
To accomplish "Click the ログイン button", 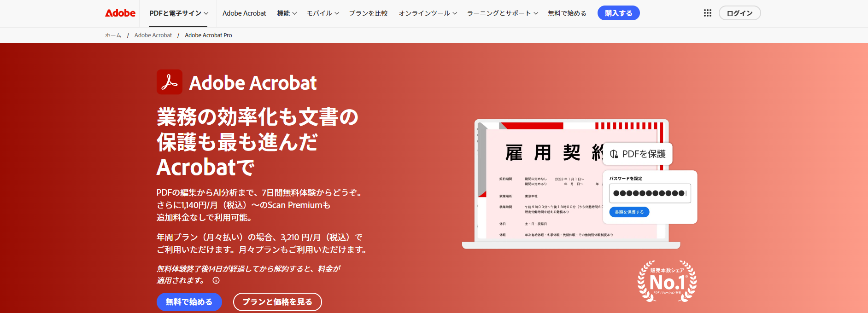I will (x=739, y=13).
